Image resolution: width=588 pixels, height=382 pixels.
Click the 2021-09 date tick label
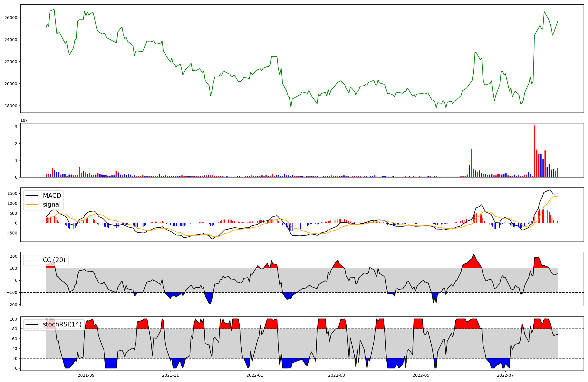pos(86,375)
